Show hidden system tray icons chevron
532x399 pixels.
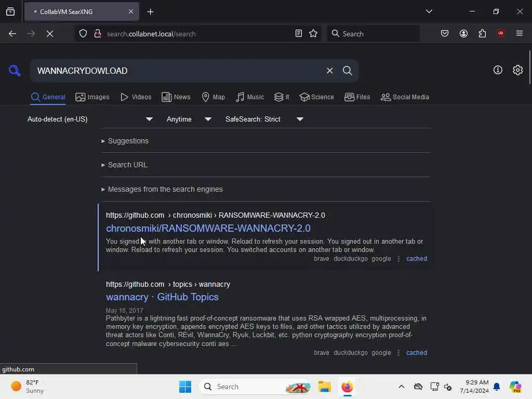click(x=402, y=387)
